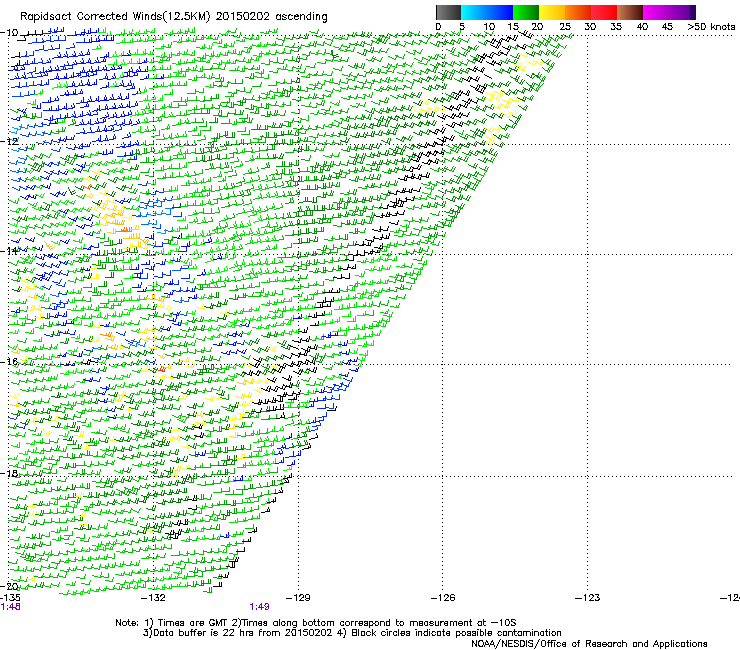Click the -135 longitude axis label
740x650 pixels.
coord(10,598)
